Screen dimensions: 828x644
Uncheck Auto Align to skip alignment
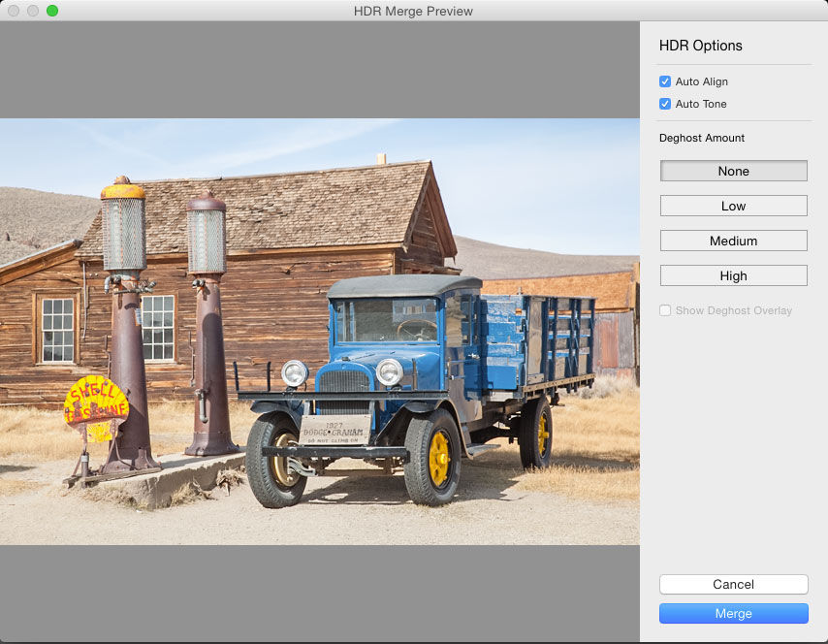pos(665,81)
